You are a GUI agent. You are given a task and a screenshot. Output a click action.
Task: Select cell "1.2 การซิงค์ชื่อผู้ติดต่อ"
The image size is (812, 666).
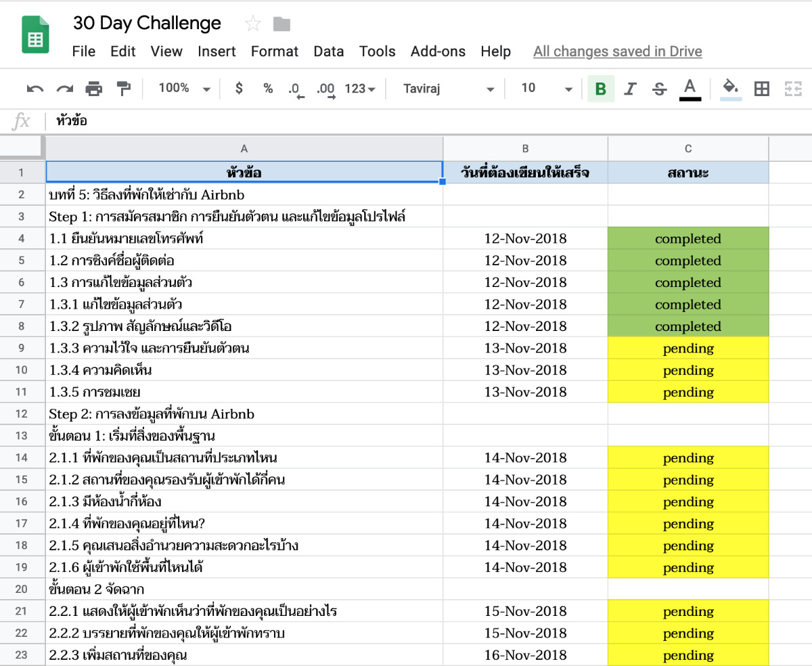pyautogui.click(x=244, y=261)
